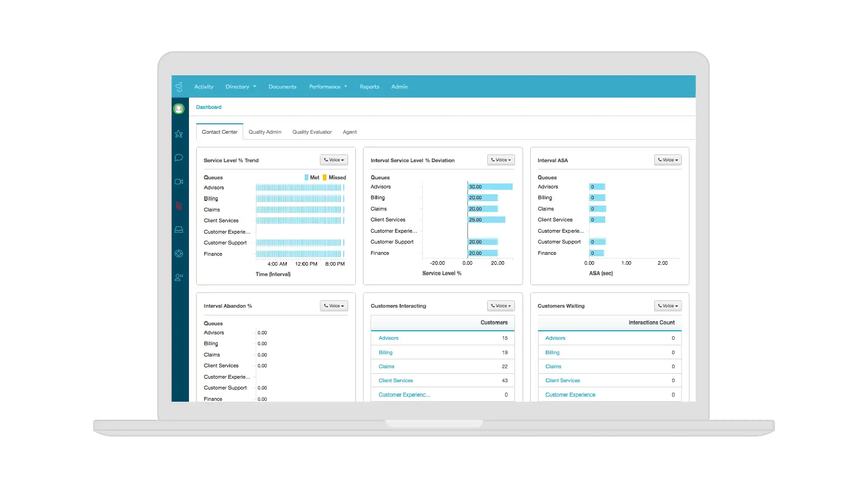The image size is (868, 488).
Task: Open the Voice dropdown in the Customers Waiting panel
Action: coord(668,306)
